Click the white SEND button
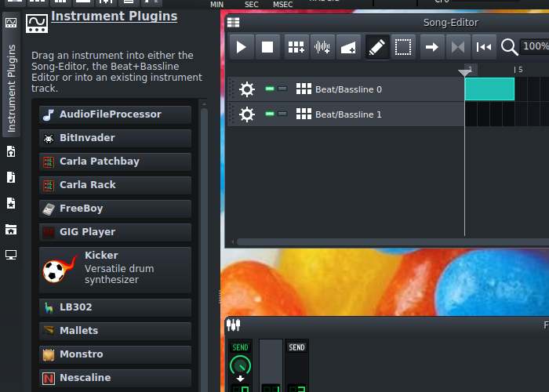The width and height of the screenshot is (549, 392). (x=296, y=347)
